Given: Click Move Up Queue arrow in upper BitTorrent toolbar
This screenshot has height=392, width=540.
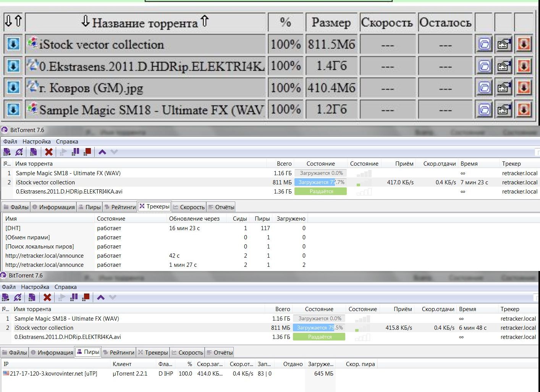Looking at the screenshot, I should coord(102,152).
